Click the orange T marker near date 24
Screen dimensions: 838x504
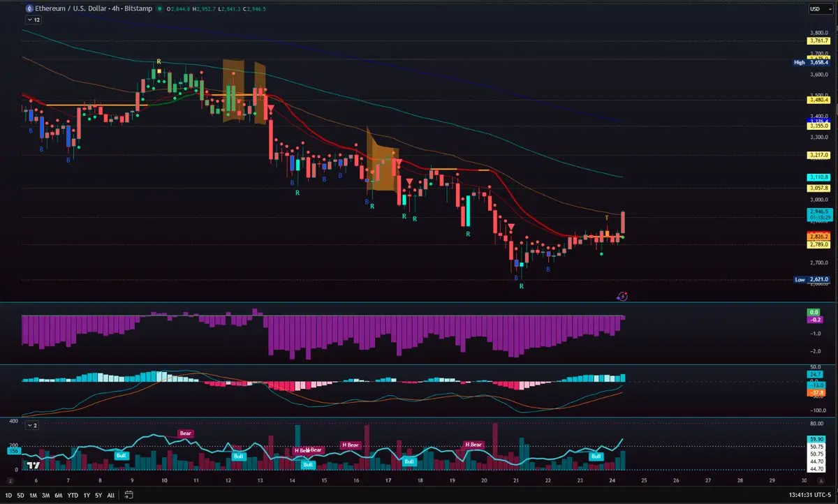tap(606, 218)
